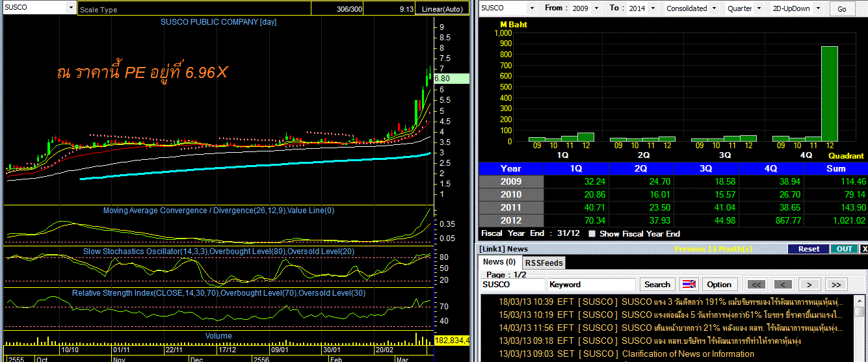
Task: Go to previous news page (<)
Action: point(783,285)
